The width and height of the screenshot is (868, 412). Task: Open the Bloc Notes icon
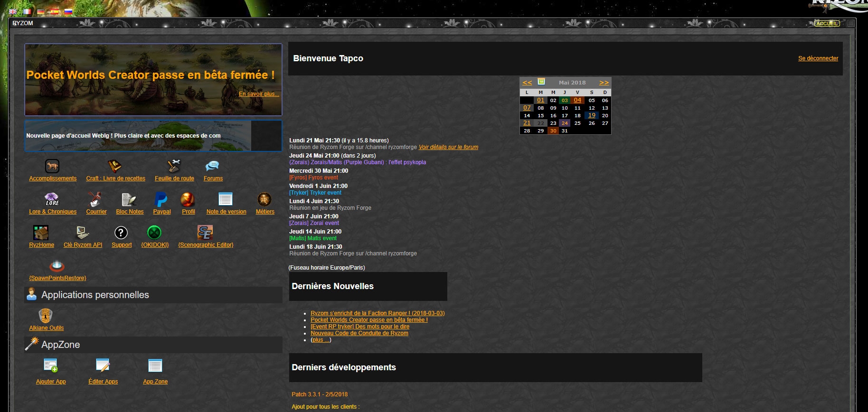[129, 199]
